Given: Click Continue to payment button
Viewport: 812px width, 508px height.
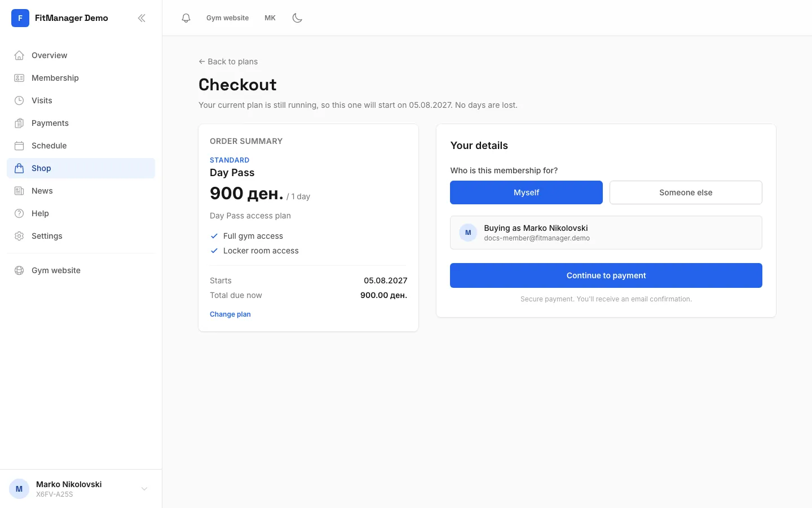Looking at the screenshot, I should 606,275.
